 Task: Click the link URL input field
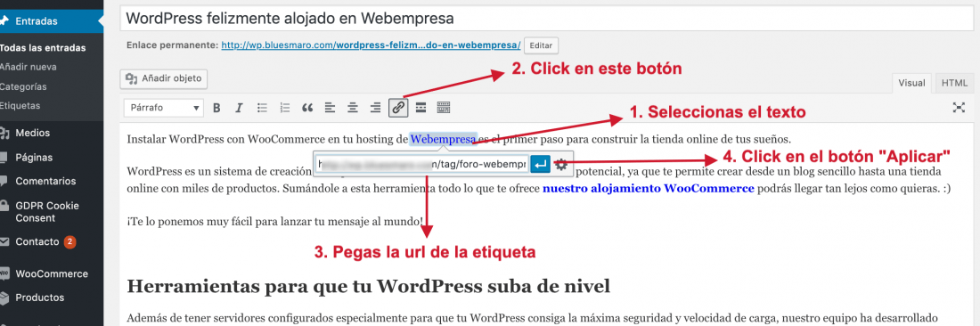(422, 165)
